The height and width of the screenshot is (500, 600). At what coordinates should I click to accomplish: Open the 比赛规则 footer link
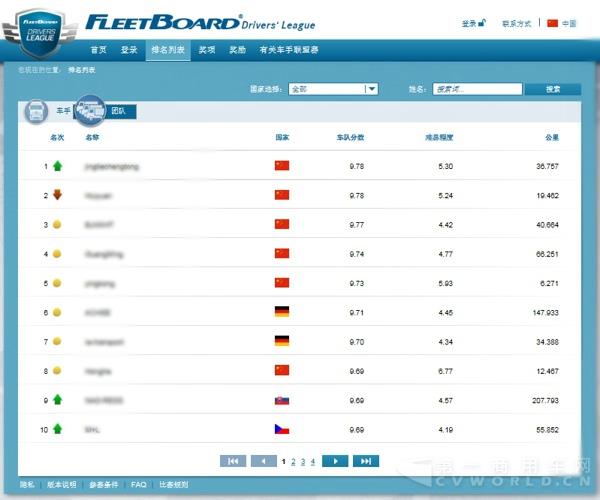tap(174, 485)
